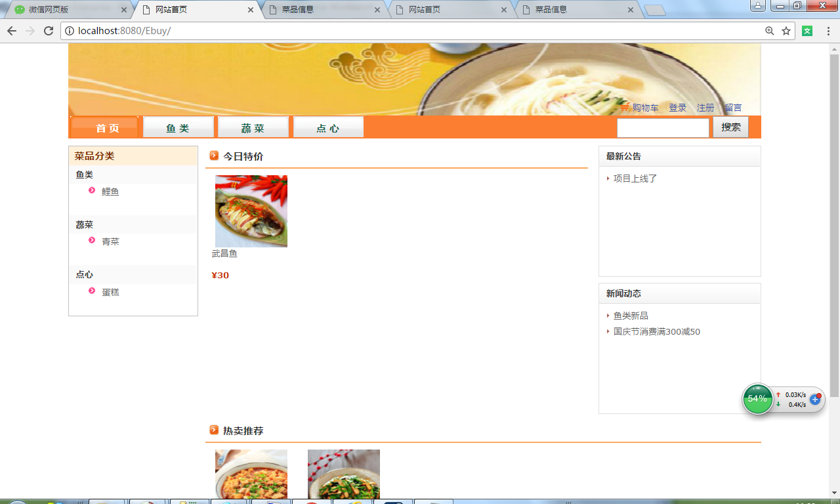Viewport: 840px width, 504px height.
Task: Click the 购物车 link
Action: [x=645, y=108]
